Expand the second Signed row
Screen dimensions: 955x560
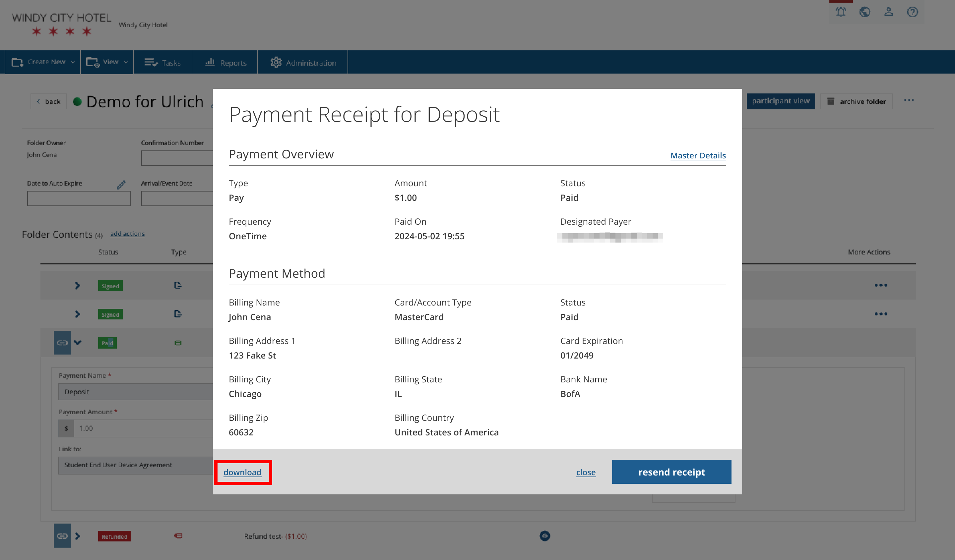pos(77,314)
